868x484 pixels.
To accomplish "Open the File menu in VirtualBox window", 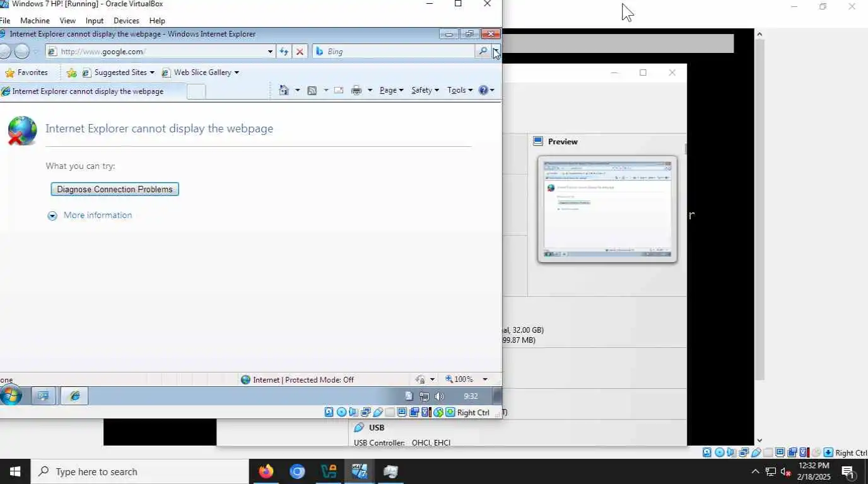I will coord(5,21).
